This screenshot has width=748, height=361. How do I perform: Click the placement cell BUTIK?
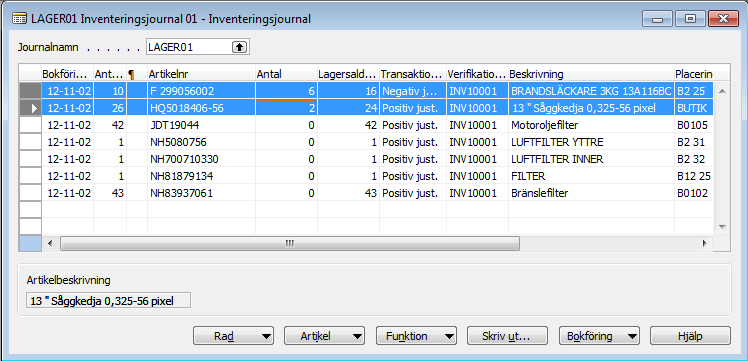pyautogui.click(x=694, y=108)
